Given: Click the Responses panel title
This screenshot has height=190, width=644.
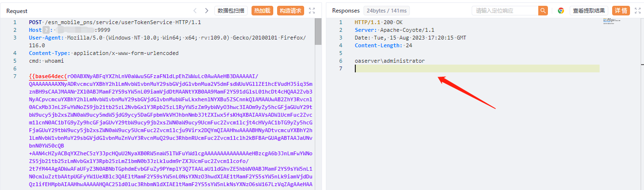Looking at the screenshot, I should (x=346, y=11).
